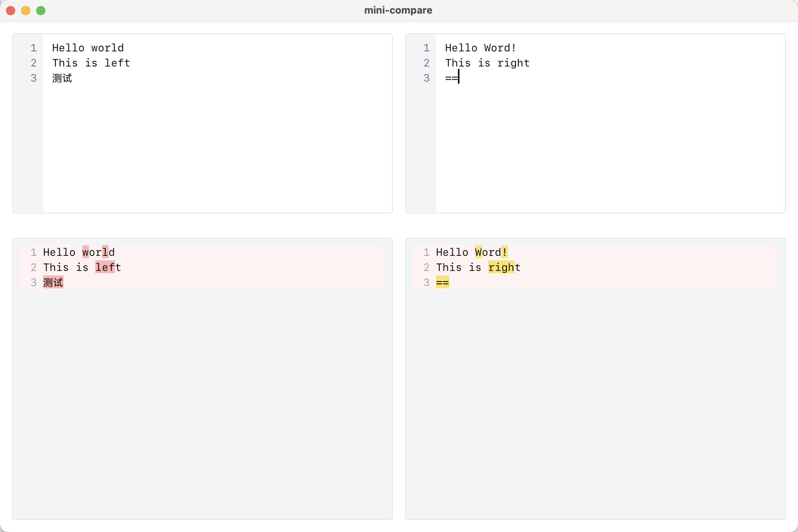Screen dimensions: 798x532
Task: Click the '==' line in right editor
Action: 451,78
